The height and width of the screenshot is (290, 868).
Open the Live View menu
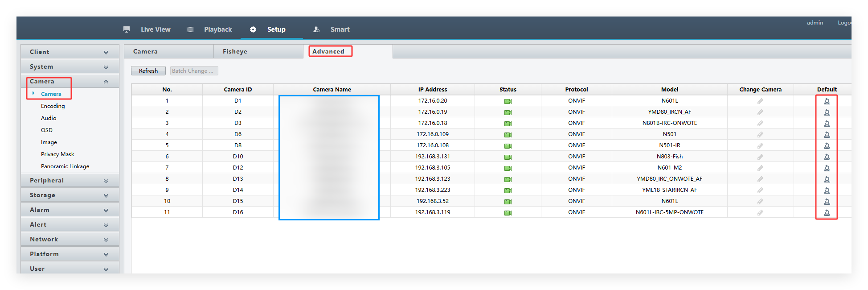click(156, 29)
